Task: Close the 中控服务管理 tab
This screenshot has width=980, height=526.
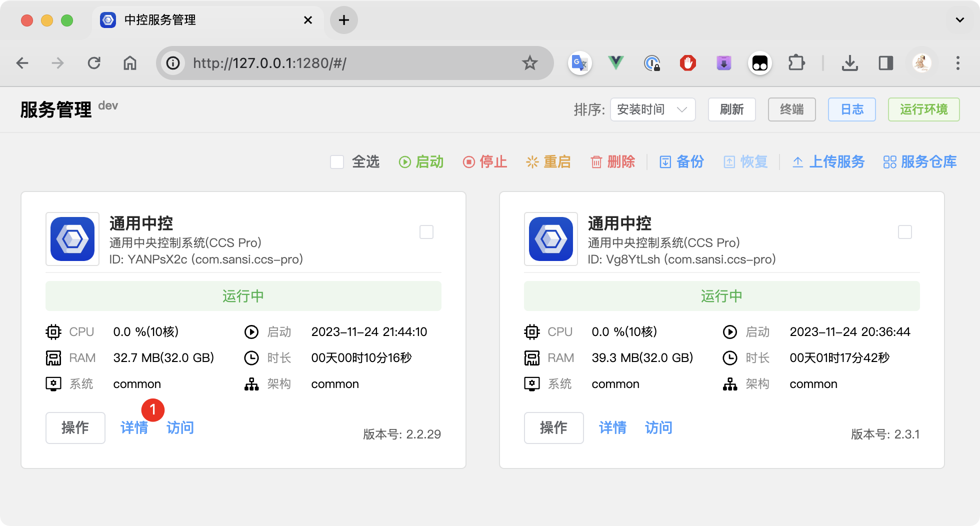Action: 308,20
